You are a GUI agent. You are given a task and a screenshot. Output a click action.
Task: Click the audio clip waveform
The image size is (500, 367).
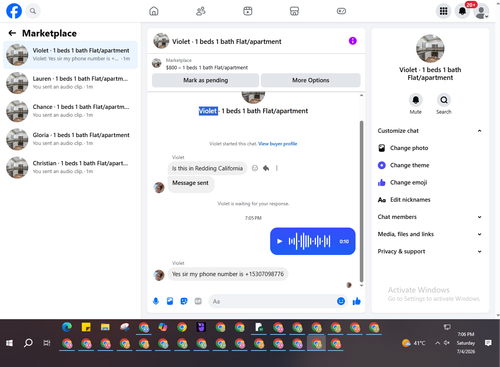tap(309, 241)
